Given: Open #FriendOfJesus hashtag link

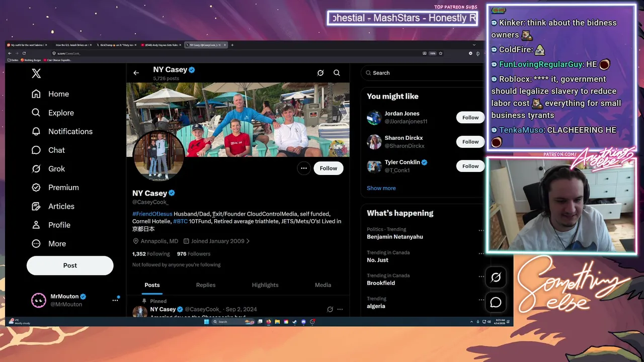Looking at the screenshot, I should [152, 214].
